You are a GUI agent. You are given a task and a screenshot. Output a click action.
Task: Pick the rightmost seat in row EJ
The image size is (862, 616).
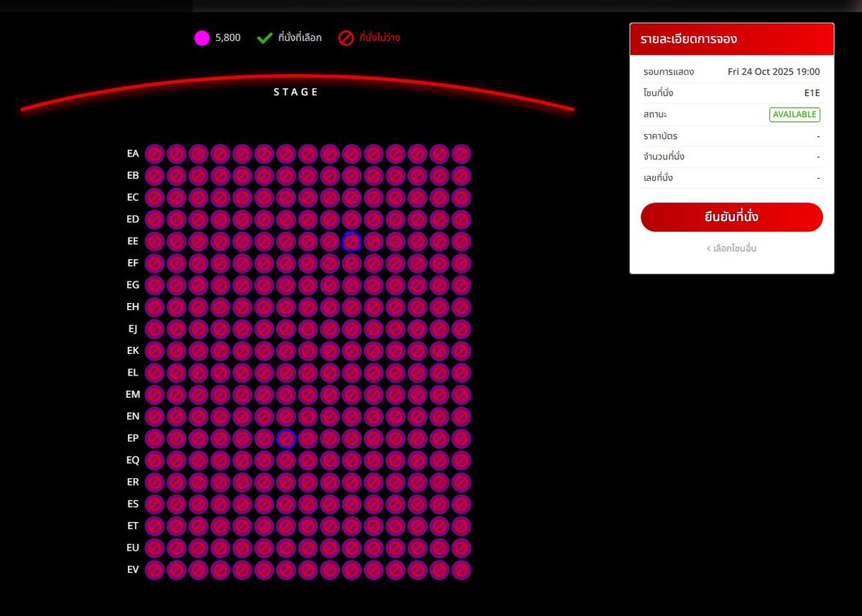tap(461, 329)
